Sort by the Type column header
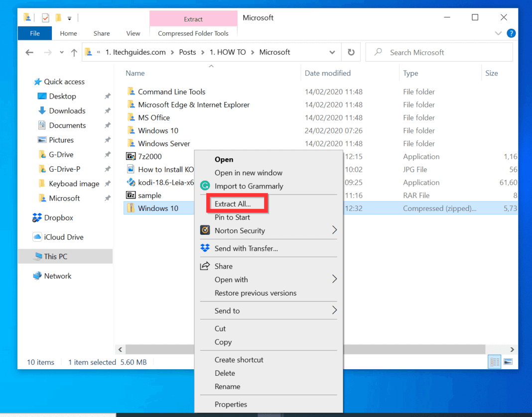 (410, 73)
